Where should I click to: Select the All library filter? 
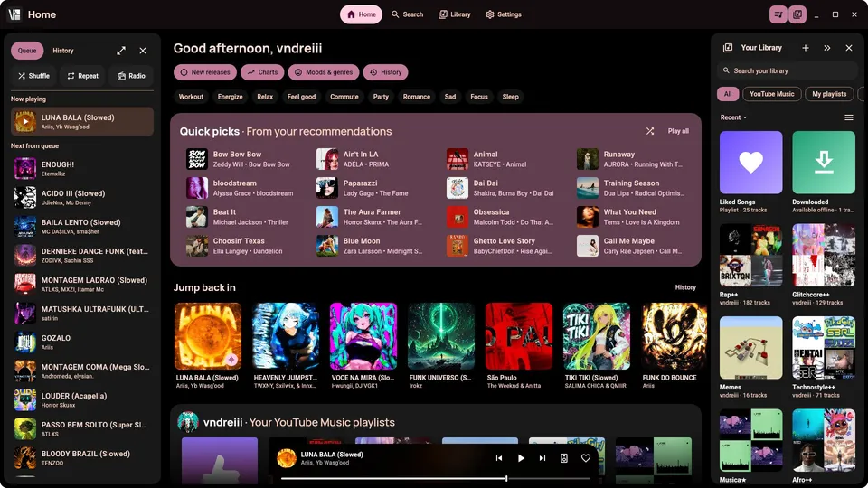click(728, 94)
